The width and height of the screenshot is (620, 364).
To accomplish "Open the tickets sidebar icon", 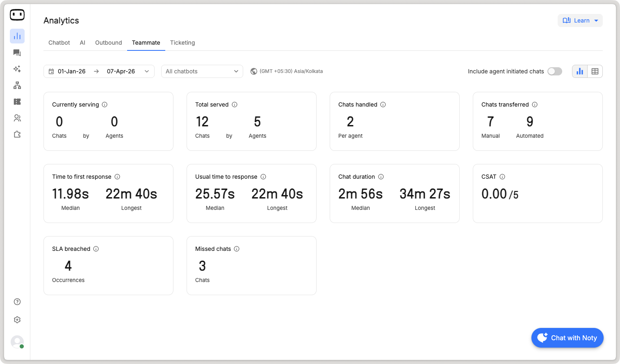I will 17,102.
